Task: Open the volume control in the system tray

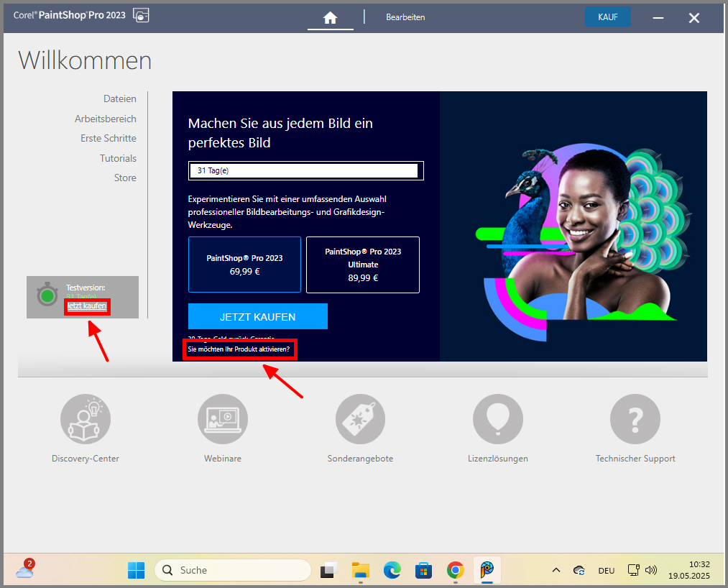Action: [651, 570]
